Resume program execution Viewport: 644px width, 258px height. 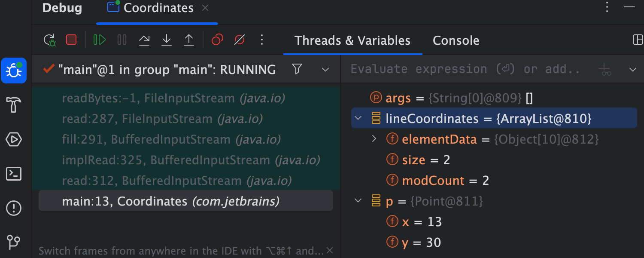tap(99, 40)
